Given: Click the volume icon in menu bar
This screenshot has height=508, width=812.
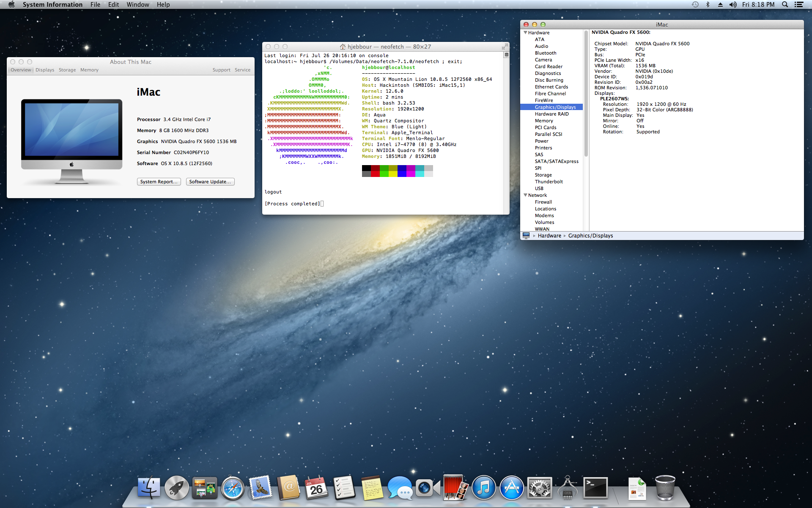Looking at the screenshot, I should tap(733, 5).
